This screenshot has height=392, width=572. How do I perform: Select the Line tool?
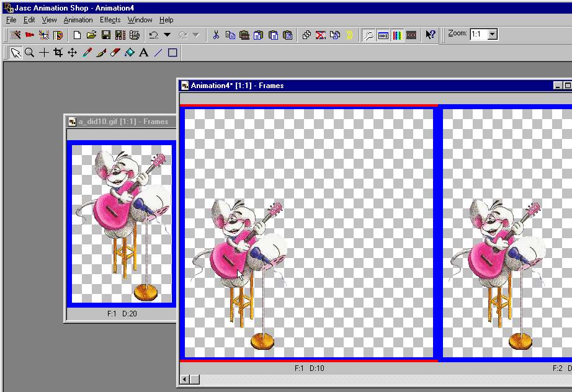tap(158, 53)
